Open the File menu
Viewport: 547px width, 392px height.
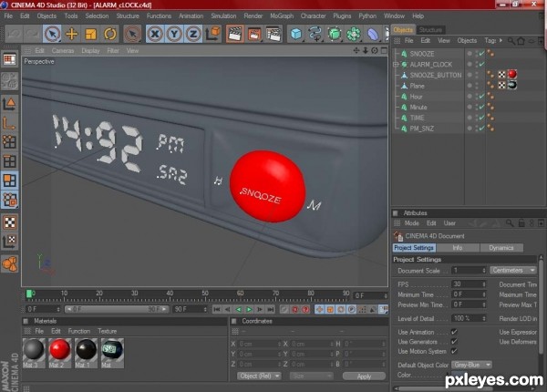8,16
